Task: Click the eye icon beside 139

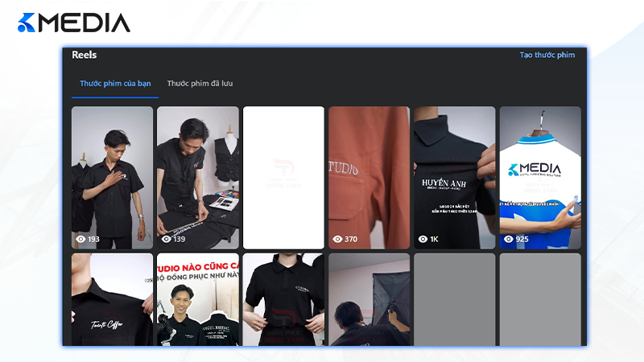Action: click(x=167, y=239)
